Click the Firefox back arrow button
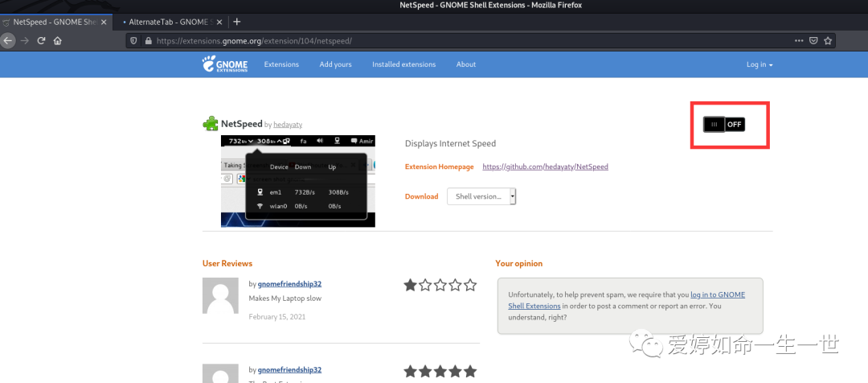The height and width of the screenshot is (383, 868). (x=7, y=40)
